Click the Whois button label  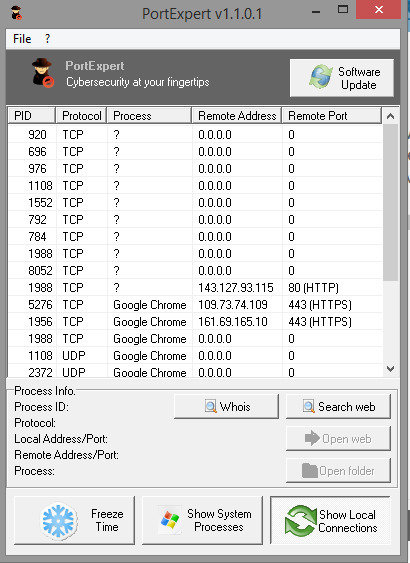235,406
